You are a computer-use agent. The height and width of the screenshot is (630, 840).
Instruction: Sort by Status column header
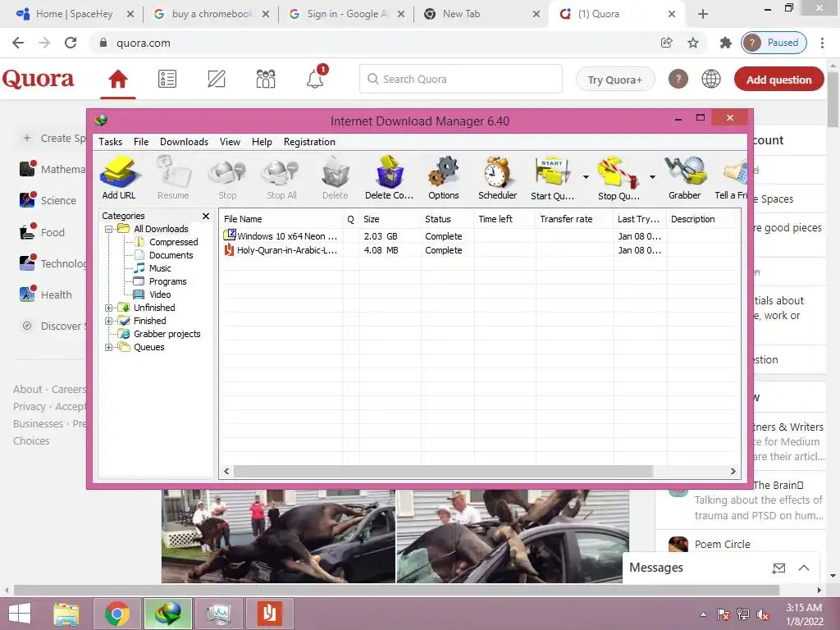(447, 219)
